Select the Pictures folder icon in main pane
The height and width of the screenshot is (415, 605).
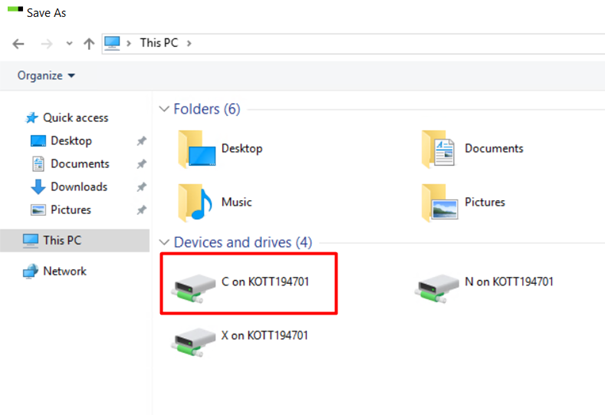tap(440, 202)
